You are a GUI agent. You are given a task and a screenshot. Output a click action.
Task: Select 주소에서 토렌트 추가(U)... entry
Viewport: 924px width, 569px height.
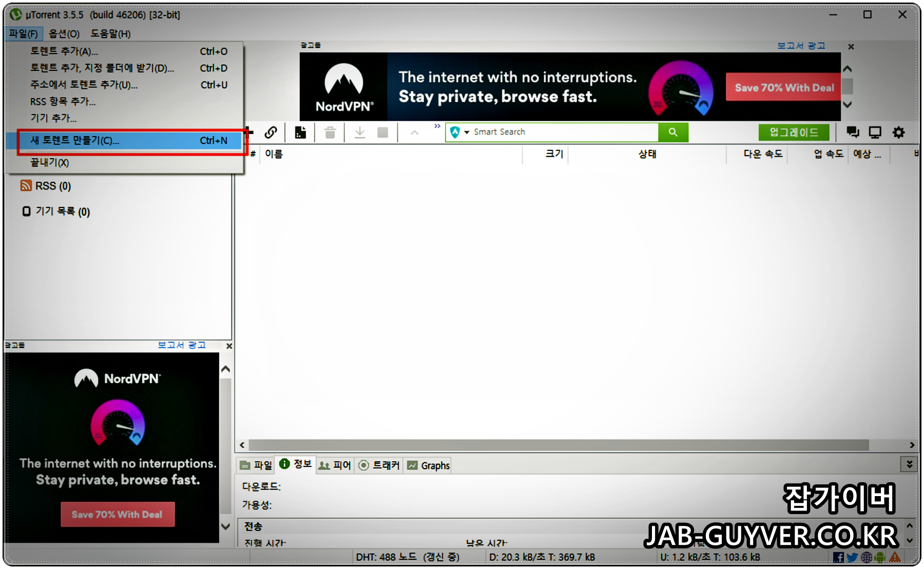pos(124,85)
